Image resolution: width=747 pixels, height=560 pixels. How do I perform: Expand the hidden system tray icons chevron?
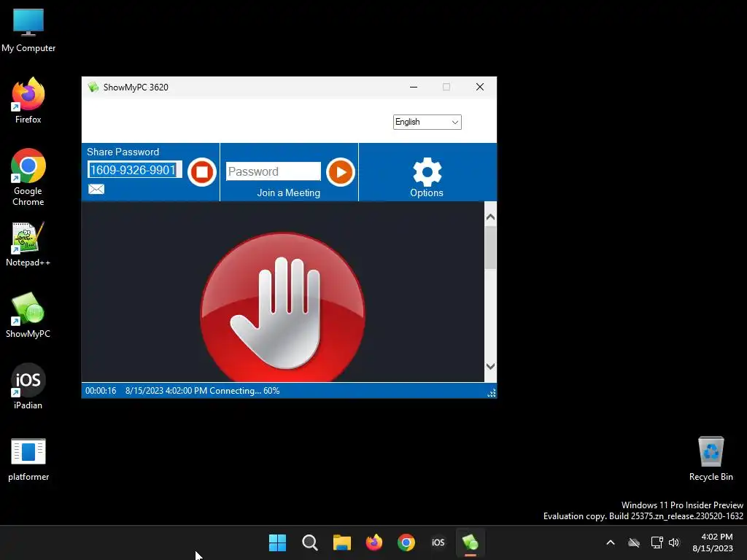click(x=611, y=542)
